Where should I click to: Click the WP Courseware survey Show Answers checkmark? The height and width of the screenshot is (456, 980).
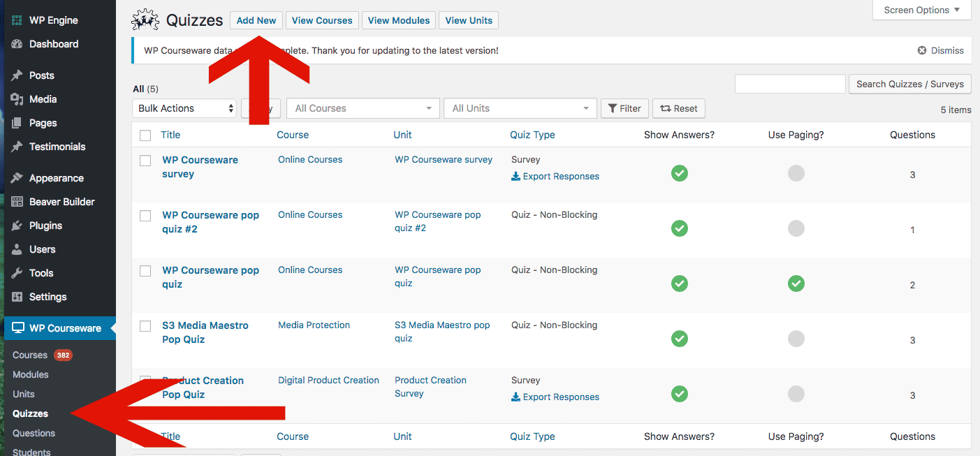coord(680,173)
